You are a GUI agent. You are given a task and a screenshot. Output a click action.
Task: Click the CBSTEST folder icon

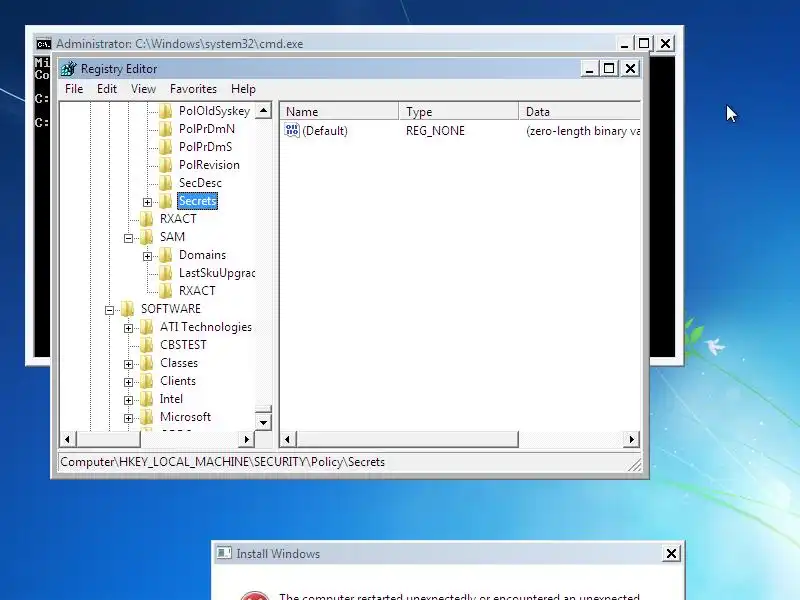click(x=146, y=345)
